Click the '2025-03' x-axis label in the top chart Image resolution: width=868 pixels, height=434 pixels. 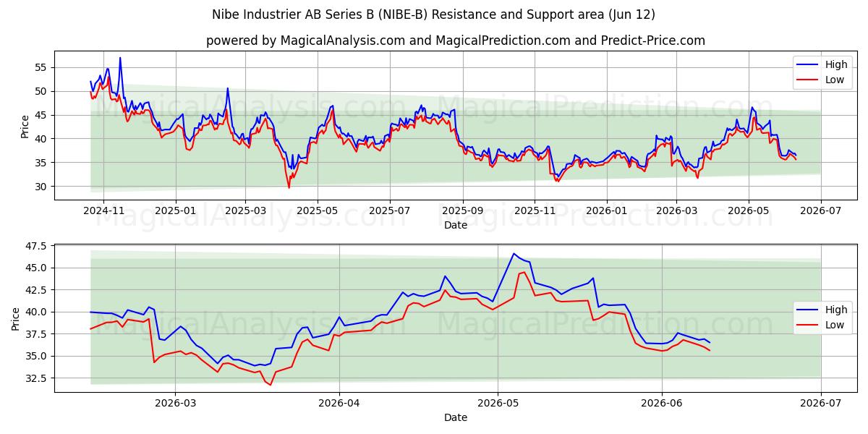(245, 210)
